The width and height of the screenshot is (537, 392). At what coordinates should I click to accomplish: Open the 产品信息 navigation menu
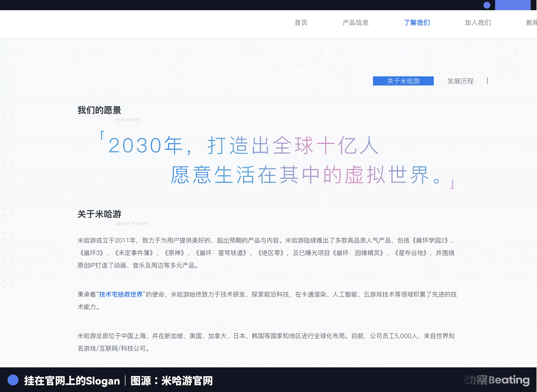(356, 23)
